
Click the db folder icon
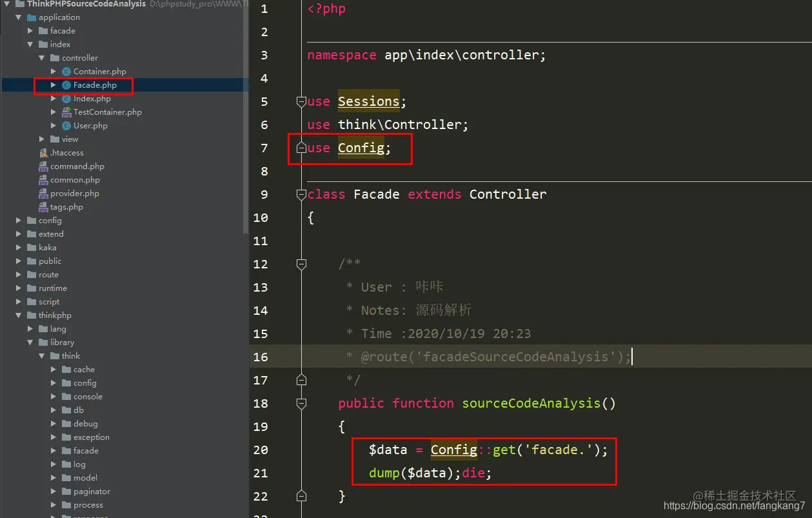click(66, 410)
